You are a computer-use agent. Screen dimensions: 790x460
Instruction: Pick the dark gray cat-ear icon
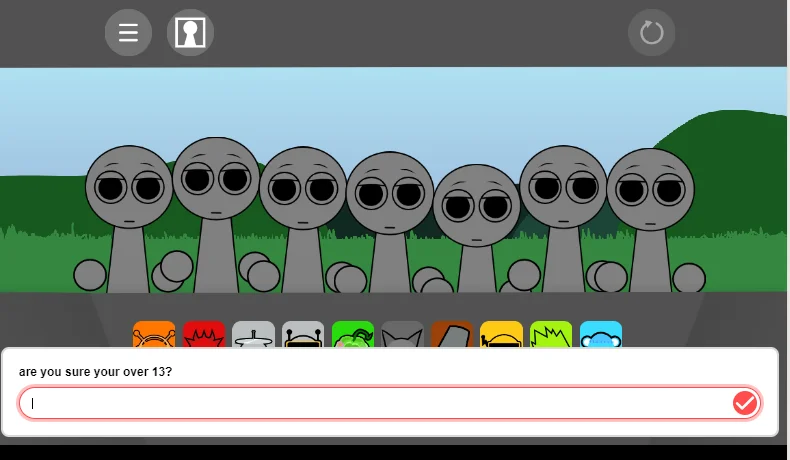402,334
